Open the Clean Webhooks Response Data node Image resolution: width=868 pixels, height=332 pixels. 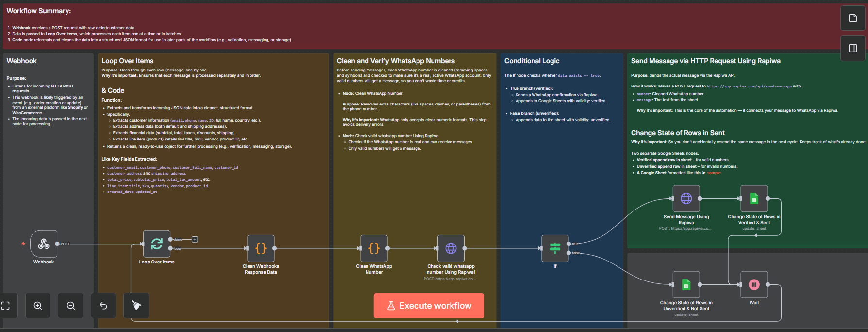pyautogui.click(x=261, y=248)
